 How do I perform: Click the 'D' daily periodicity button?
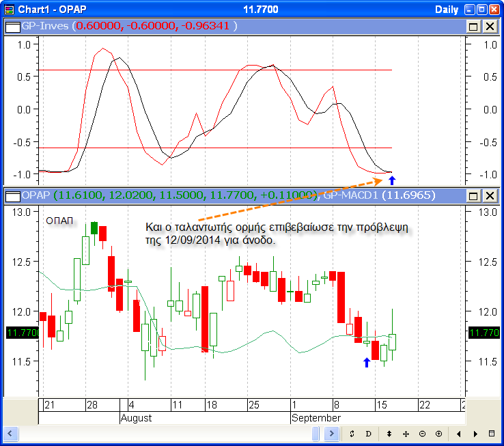tap(368, 434)
